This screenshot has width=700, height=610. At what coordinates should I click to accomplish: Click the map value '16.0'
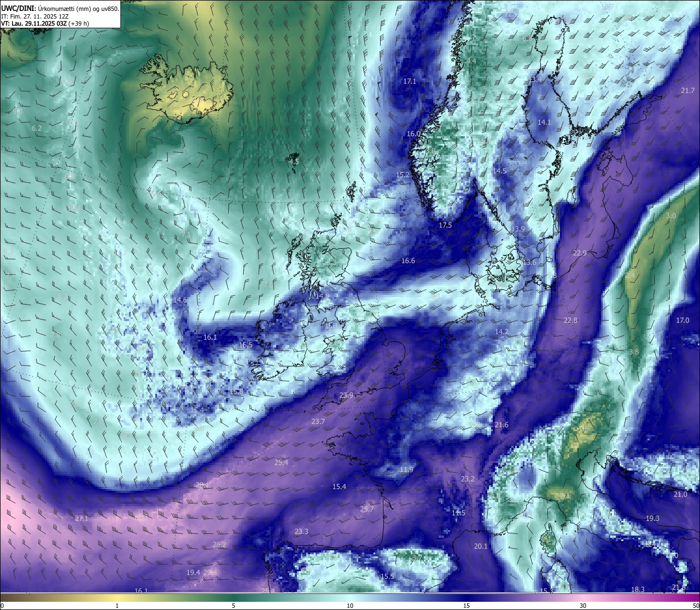coord(413,134)
